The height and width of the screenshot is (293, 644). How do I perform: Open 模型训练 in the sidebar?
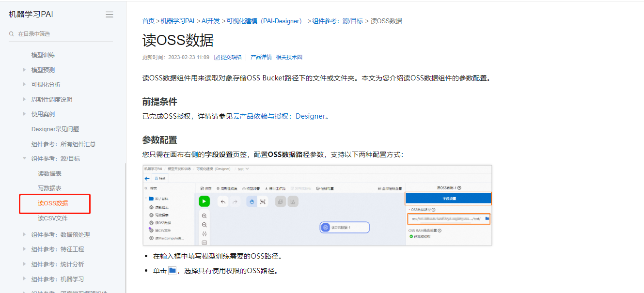tap(43, 55)
